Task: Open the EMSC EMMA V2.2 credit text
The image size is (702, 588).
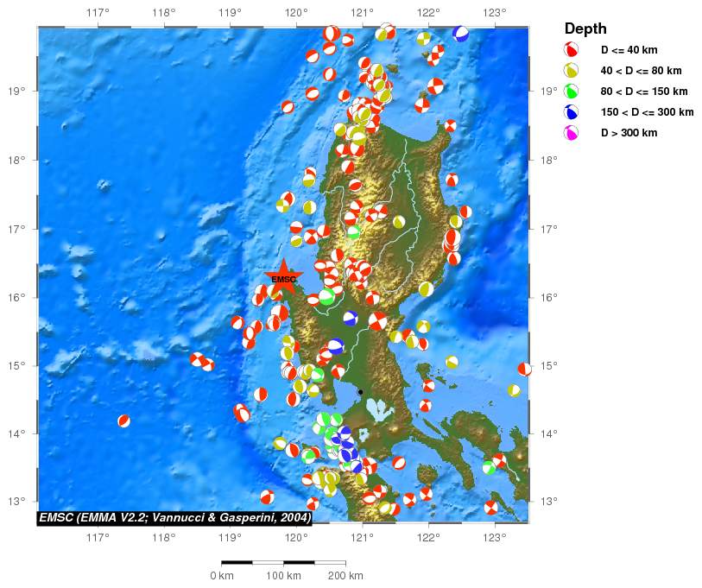Action: tap(174, 517)
